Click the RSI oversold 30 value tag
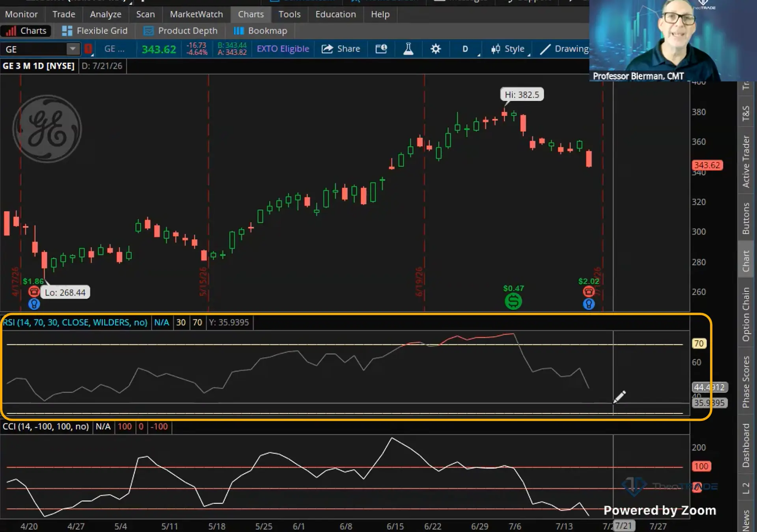 [x=181, y=322]
